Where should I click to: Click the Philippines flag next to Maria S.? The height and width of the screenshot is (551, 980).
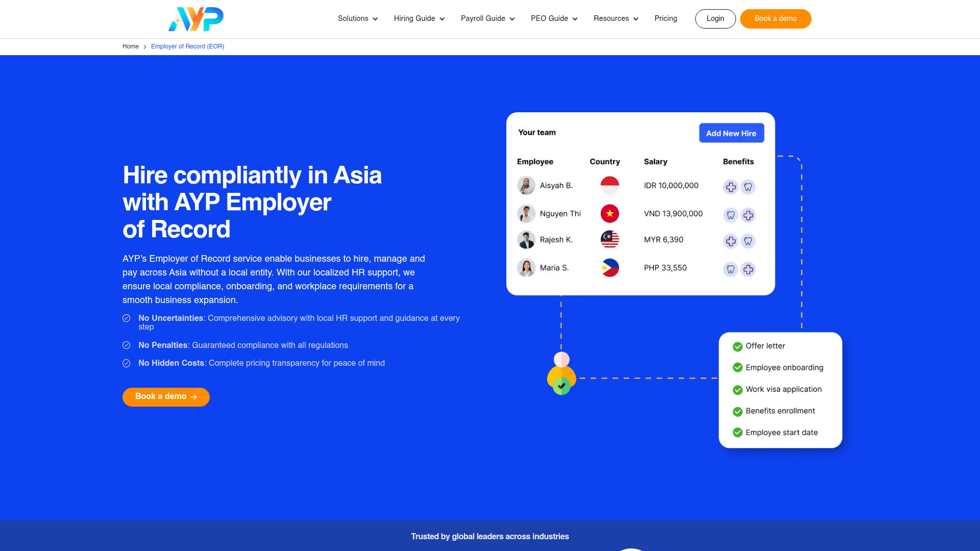pos(610,267)
